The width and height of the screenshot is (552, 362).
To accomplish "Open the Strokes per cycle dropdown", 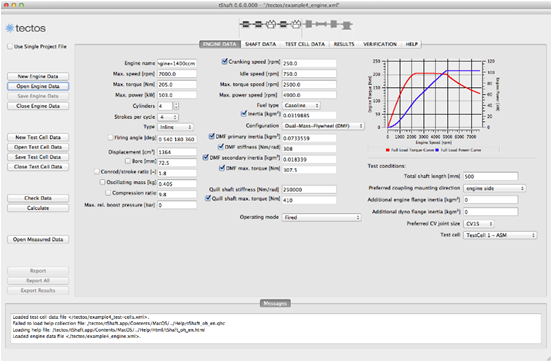I will (168, 117).
